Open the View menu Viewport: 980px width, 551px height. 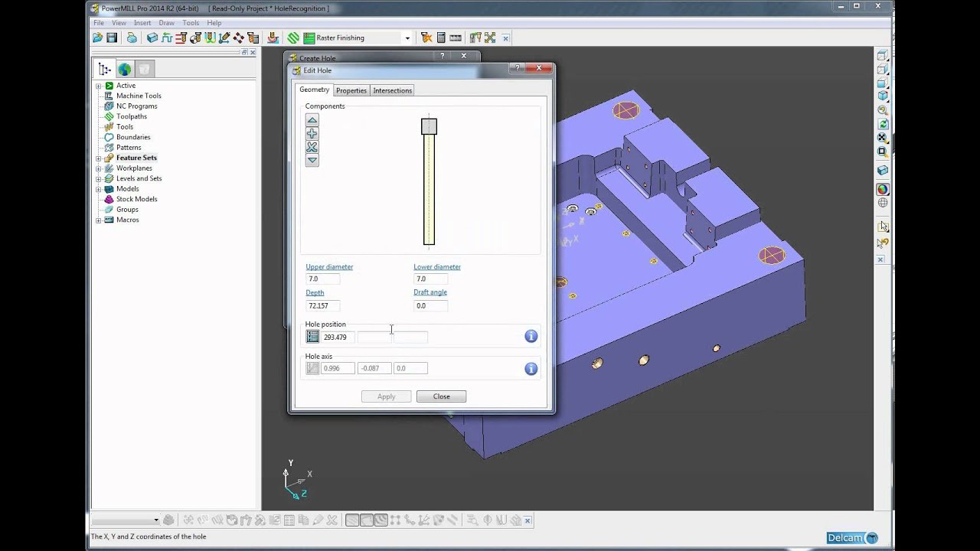click(x=119, y=23)
